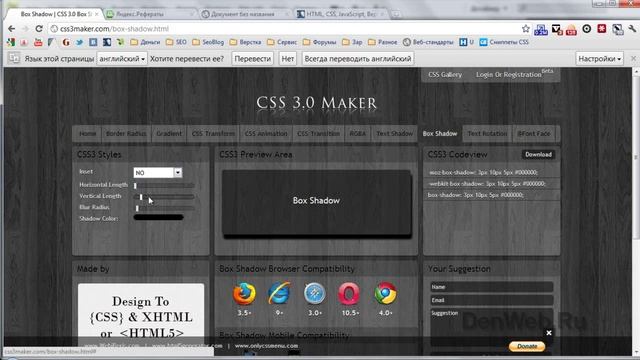
Task: Open the Text Rotation page
Action: [x=487, y=133]
